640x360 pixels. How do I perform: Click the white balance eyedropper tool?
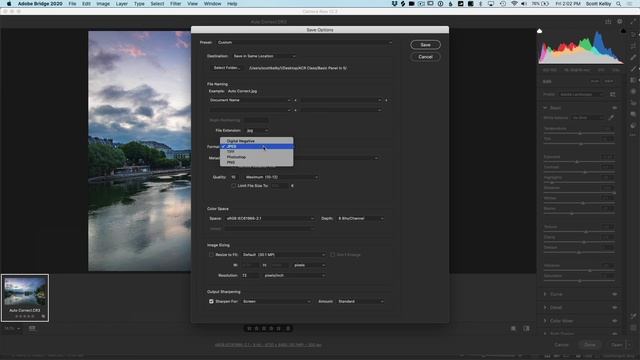[x=611, y=118]
